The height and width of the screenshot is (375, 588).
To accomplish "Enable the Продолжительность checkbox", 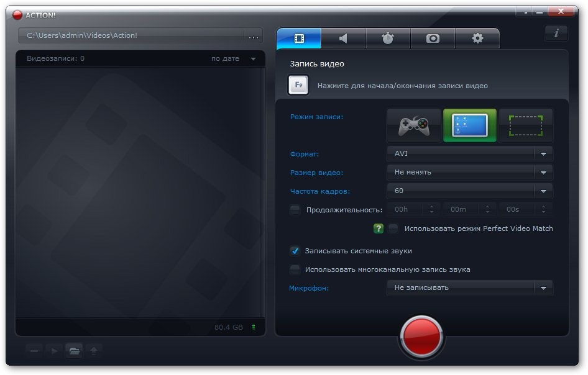I will tap(295, 210).
